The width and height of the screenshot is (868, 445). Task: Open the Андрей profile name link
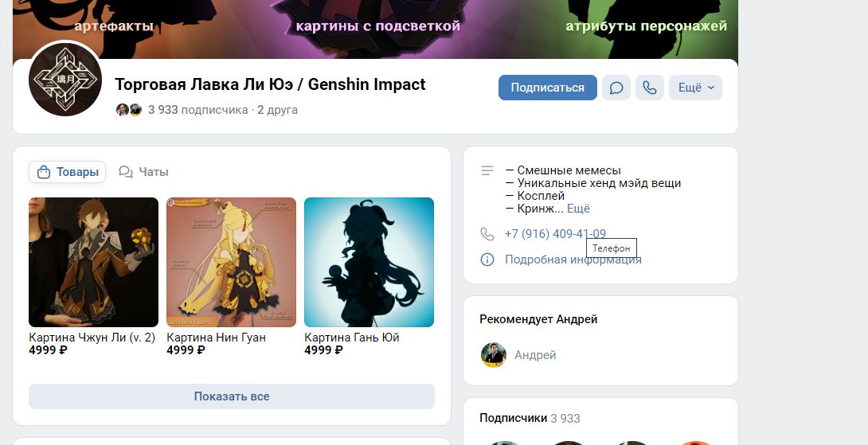click(x=535, y=355)
